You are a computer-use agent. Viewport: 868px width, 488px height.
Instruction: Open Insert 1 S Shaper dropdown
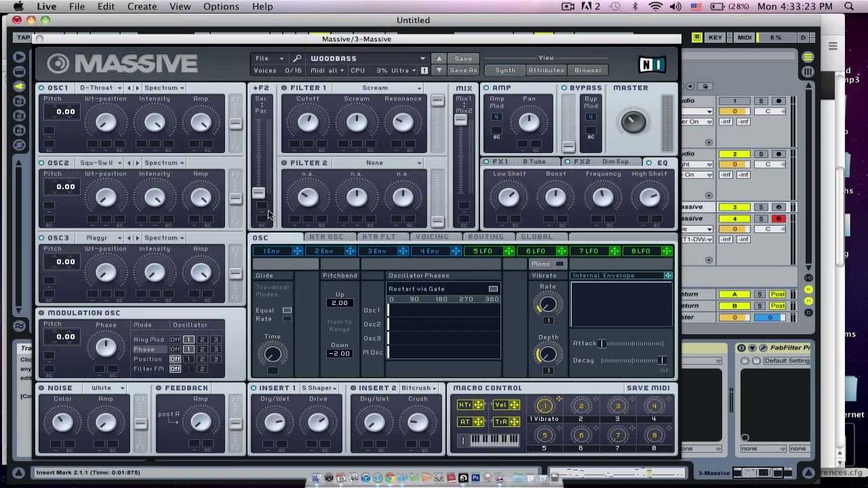[x=319, y=388]
